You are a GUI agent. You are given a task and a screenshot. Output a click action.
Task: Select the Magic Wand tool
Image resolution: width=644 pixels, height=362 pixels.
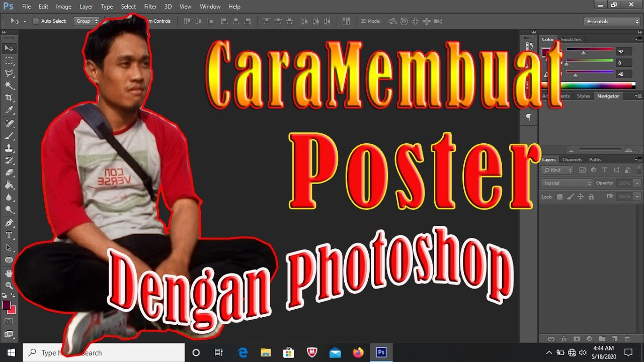point(9,85)
